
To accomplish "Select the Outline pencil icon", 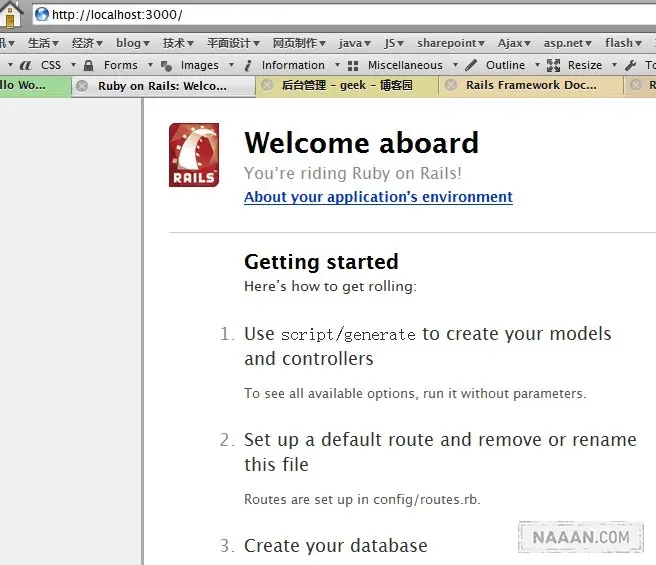I will click(x=471, y=65).
